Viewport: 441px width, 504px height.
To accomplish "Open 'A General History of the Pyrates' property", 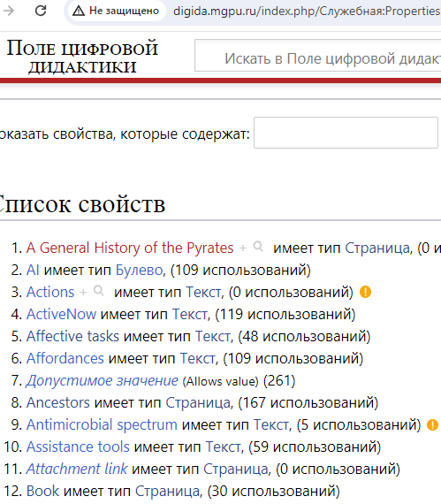I will (130, 248).
